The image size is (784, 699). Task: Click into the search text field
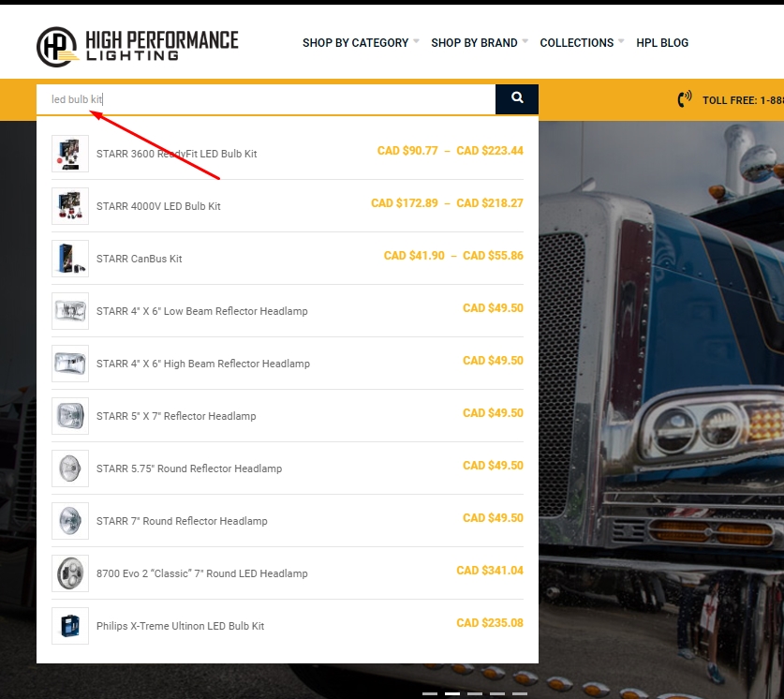tap(266, 99)
